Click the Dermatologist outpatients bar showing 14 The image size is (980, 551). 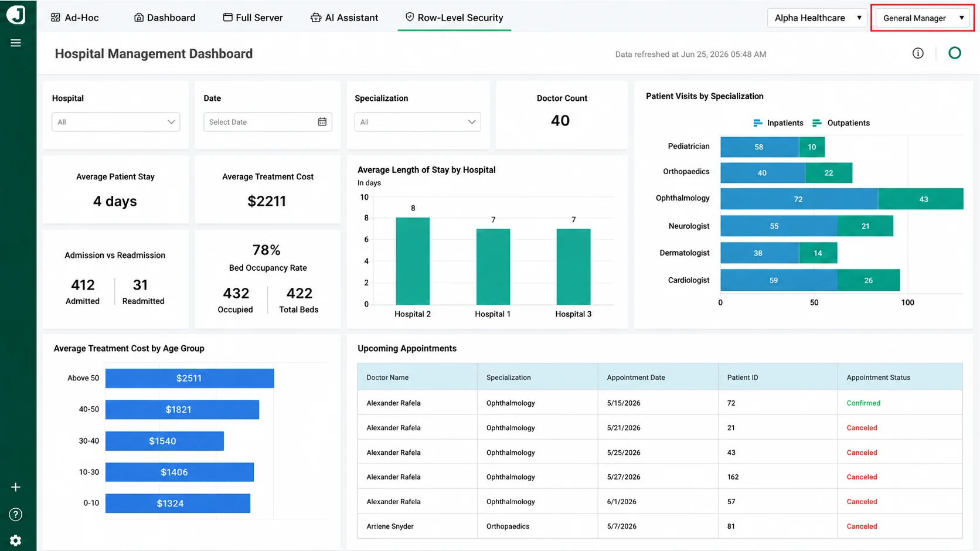[818, 253]
